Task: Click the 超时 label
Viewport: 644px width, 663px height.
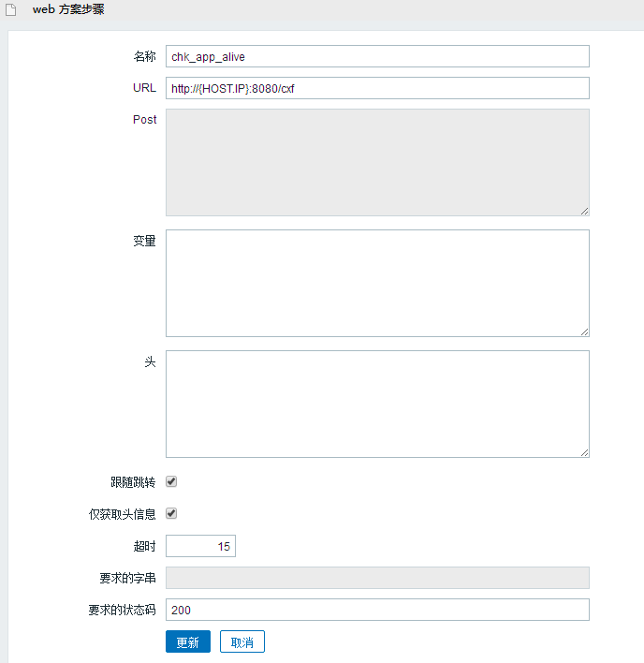Action: [x=144, y=546]
